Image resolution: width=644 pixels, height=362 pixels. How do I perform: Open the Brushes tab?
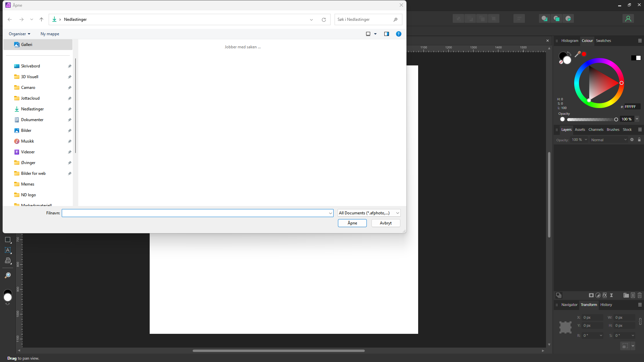pyautogui.click(x=613, y=130)
